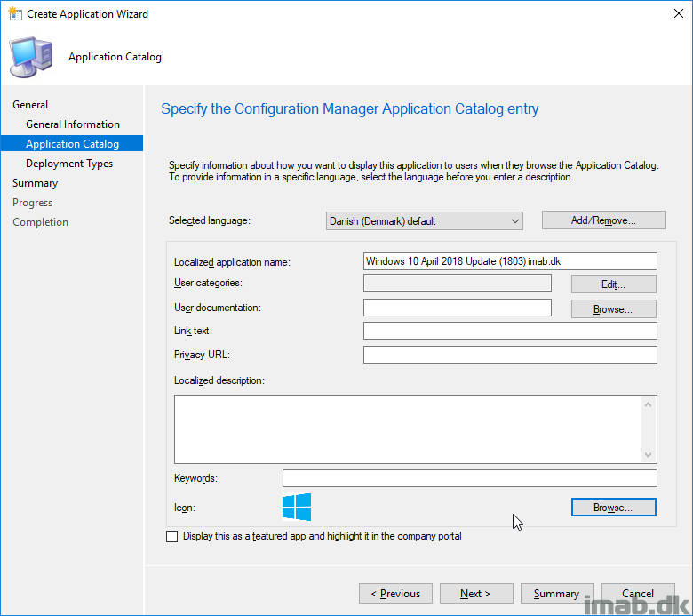The width and height of the screenshot is (693, 616).
Task: Open Deployment Types step
Action: [x=69, y=164]
